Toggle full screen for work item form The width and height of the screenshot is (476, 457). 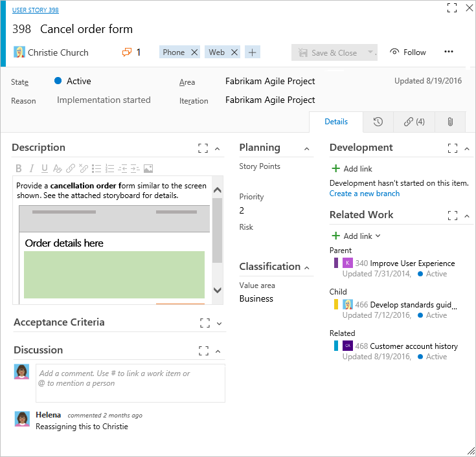pos(452,8)
